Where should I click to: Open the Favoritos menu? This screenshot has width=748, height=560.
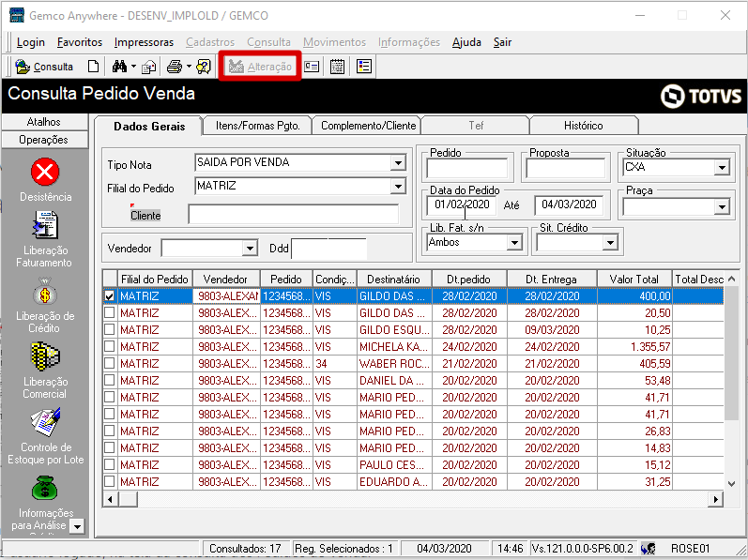pyautogui.click(x=80, y=42)
